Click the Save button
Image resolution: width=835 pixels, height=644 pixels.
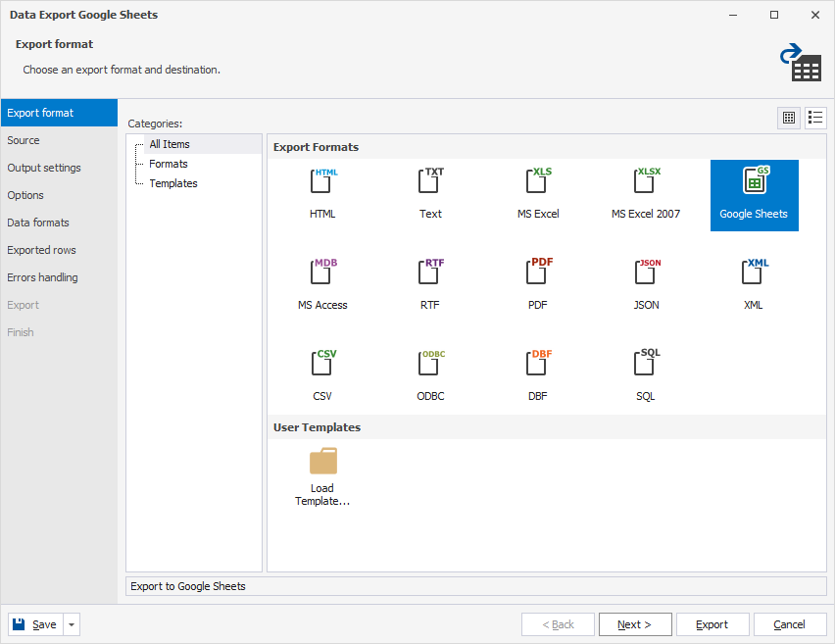(35, 624)
